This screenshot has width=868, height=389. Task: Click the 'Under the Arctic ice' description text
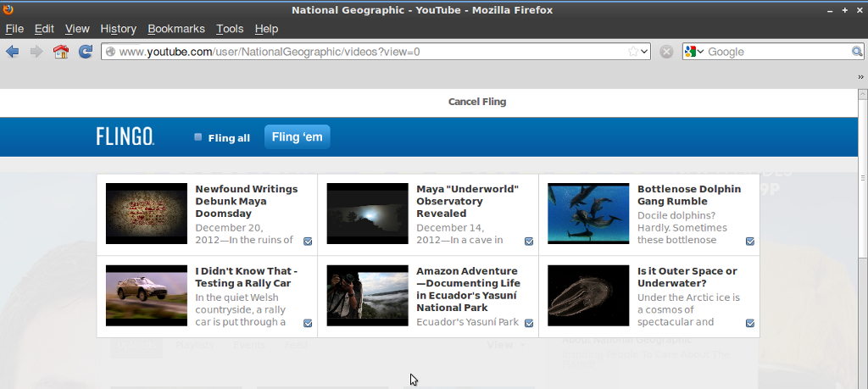click(688, 309)
